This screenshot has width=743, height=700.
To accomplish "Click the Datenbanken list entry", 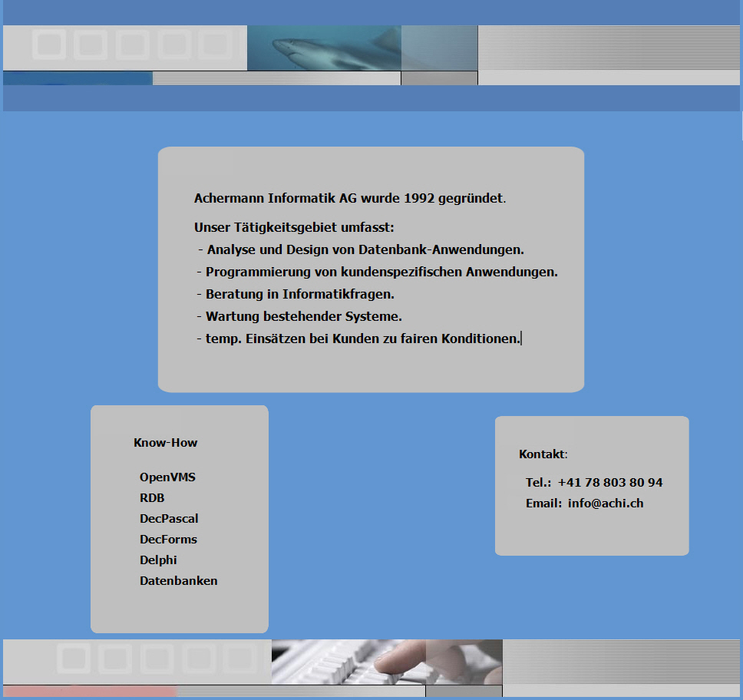I will click(178, 581).
